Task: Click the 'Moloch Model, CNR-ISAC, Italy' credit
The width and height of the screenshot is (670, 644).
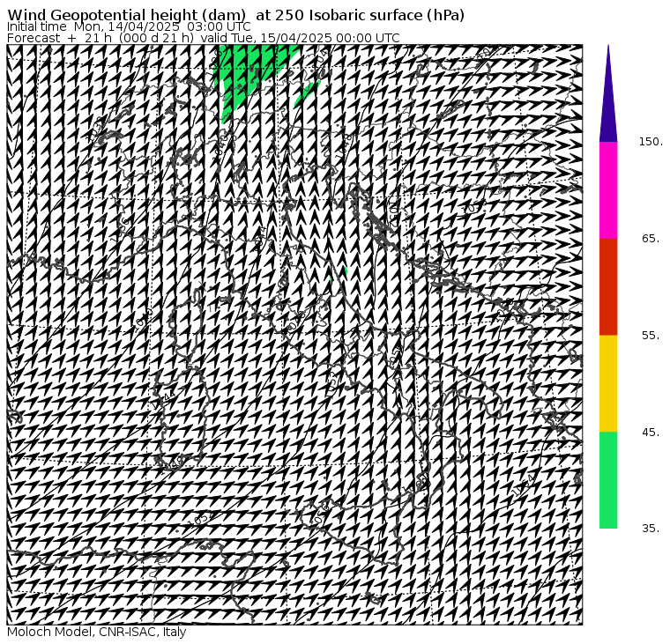Action: (97, 632)
